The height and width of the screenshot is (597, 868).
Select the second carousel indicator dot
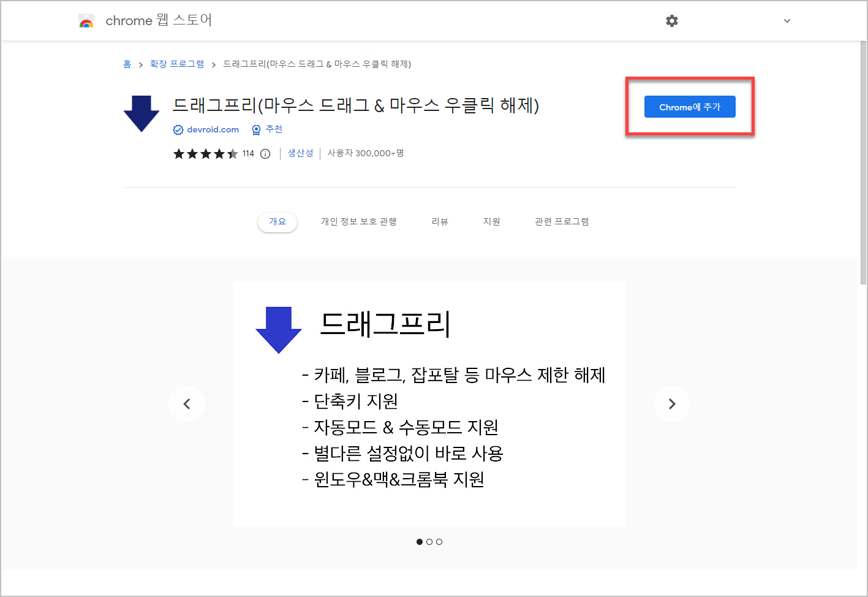(429, 542)
